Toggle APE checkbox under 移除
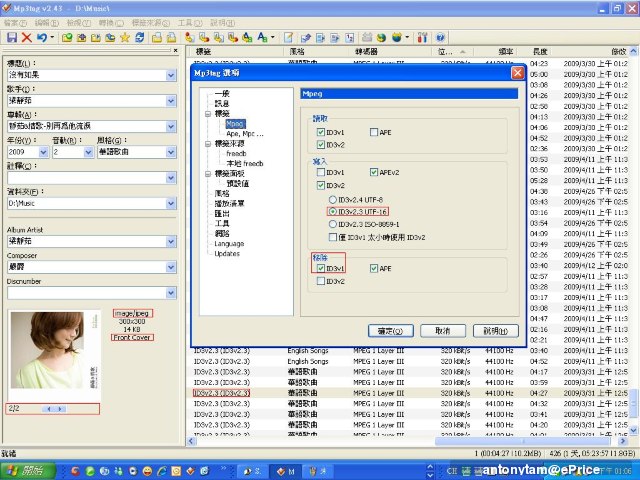The image size is (640, 480). [x=373, y=268]
